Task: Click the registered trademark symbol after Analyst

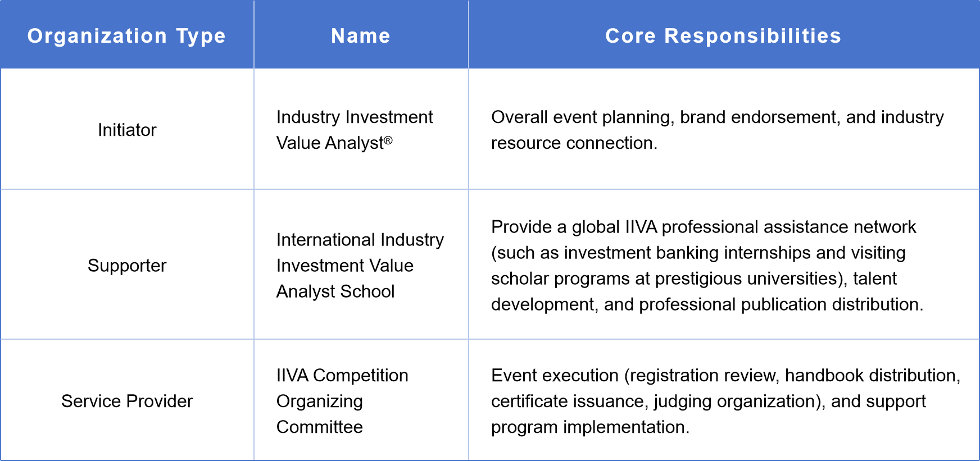Action: click(388, 140)
